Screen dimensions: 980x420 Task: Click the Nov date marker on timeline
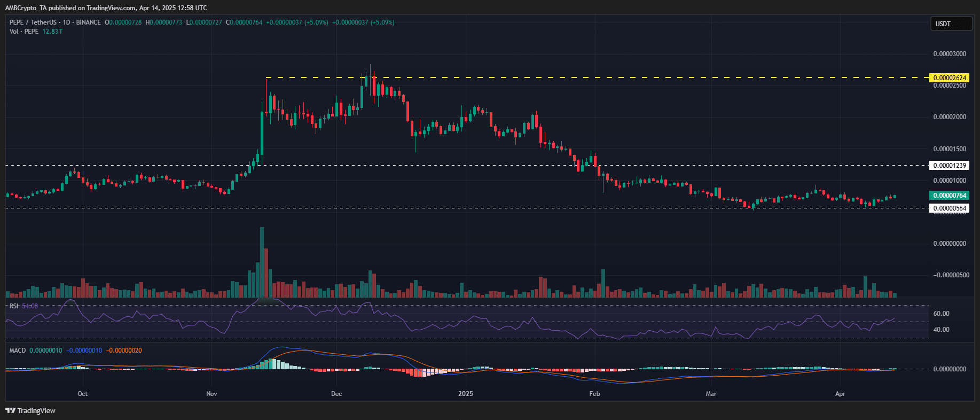point(211,394)
